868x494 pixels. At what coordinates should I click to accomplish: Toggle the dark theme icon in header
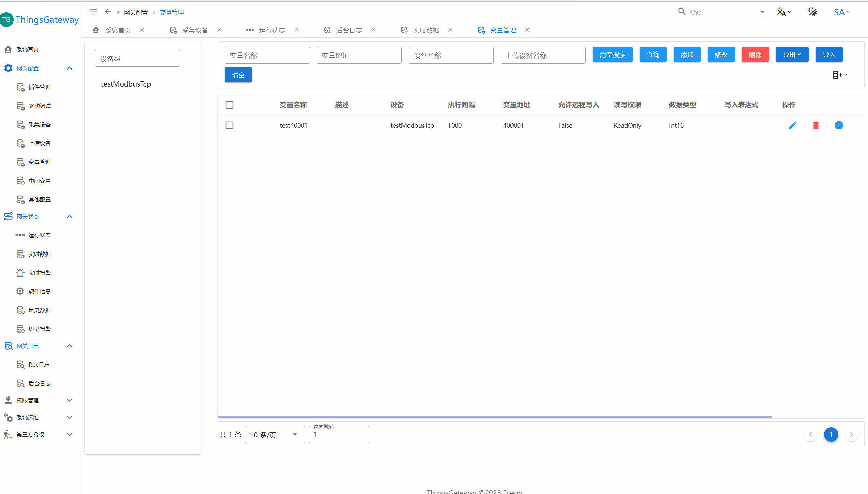click(x=812, y=12)
